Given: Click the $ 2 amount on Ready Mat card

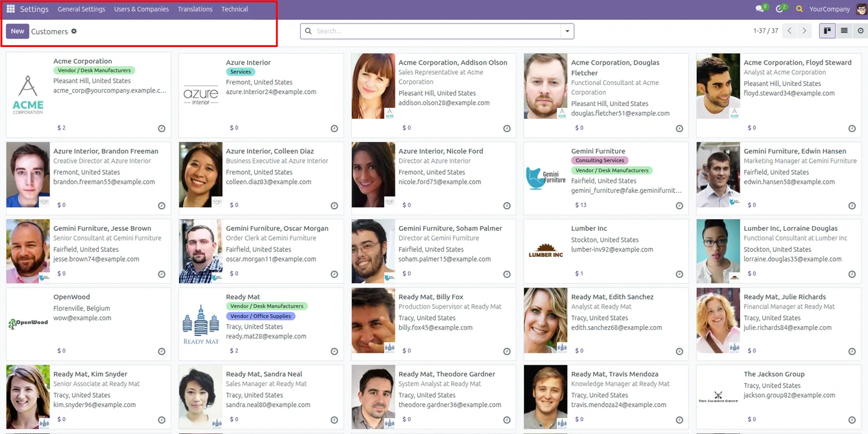Looking at the screenshot, I should (234, 351).
